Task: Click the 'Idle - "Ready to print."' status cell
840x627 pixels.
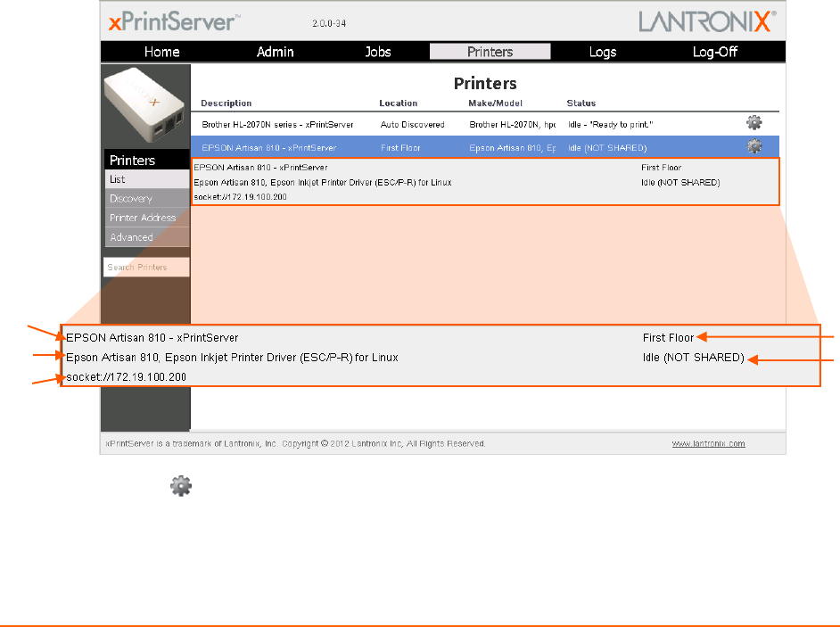Action: (611, 124)
